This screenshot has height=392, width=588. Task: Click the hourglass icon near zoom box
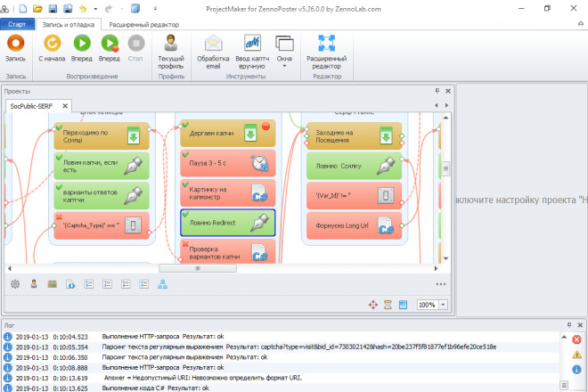coord(388,305)
